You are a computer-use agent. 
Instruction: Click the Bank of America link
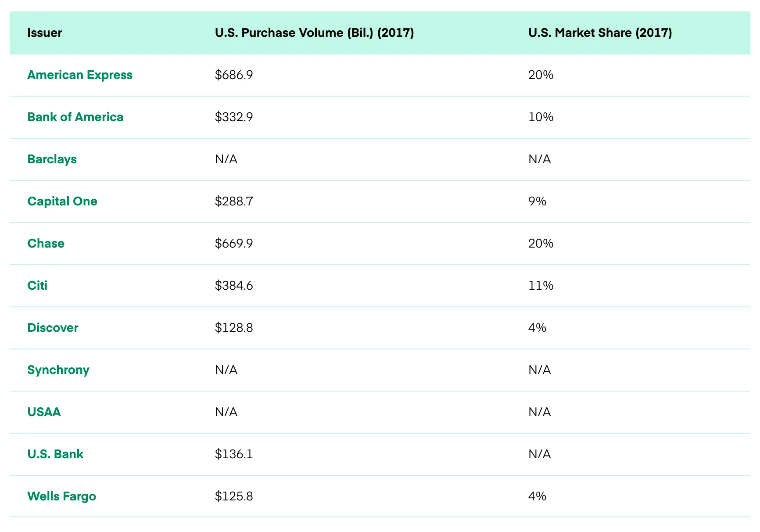(x=75, y=117)
